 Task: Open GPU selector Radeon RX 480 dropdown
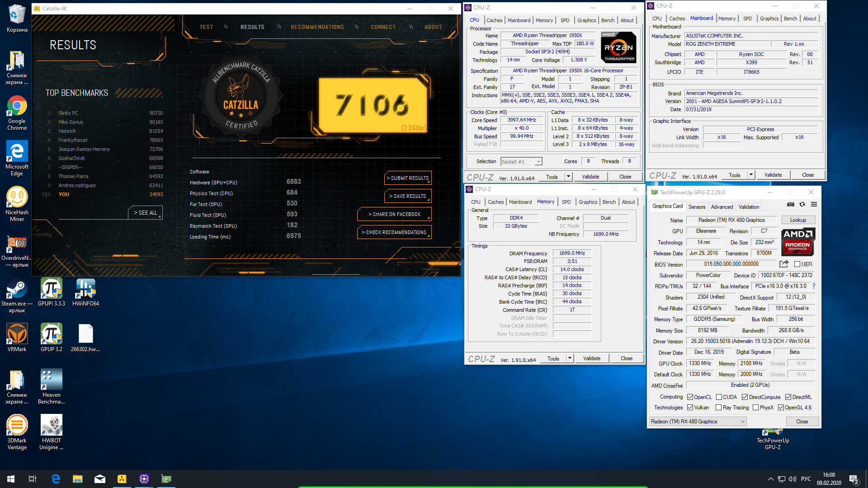click(x=698, y=422)
